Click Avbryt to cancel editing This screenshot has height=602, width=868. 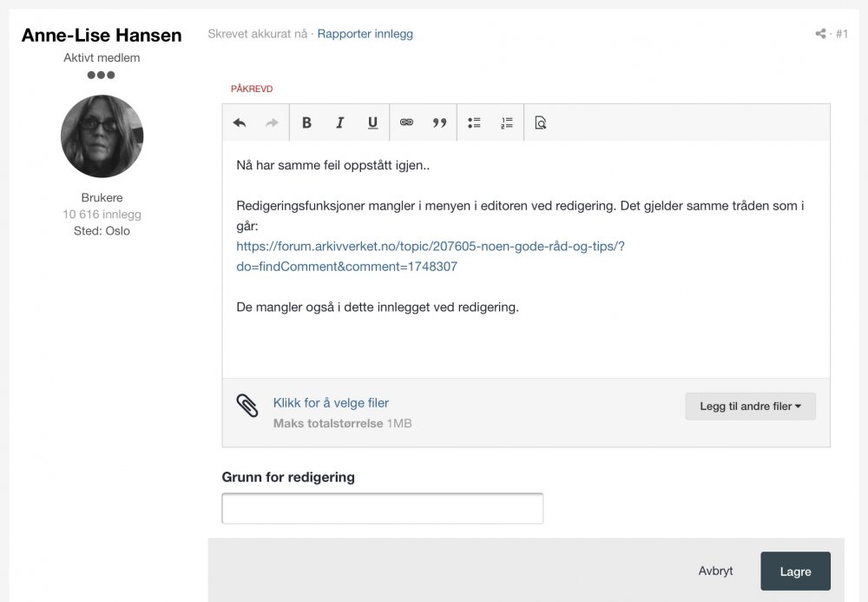click(715, 572)
